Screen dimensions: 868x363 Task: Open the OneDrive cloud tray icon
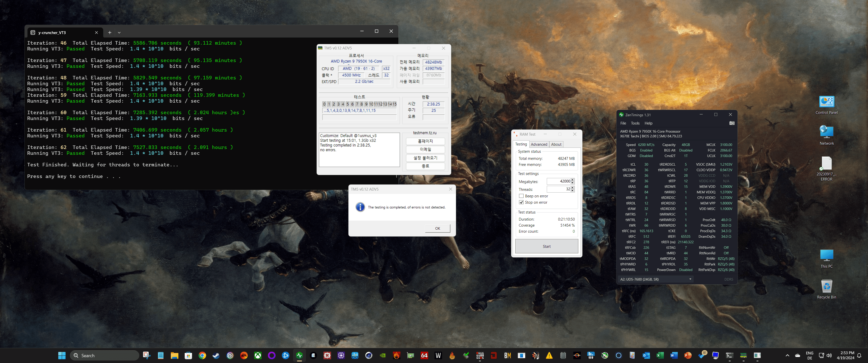point(797,355)
